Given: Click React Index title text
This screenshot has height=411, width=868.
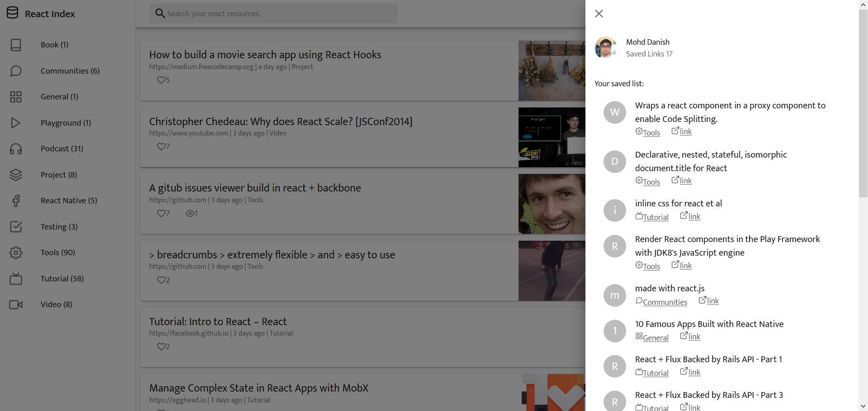Looking at the screenshot, I should 50,14.
